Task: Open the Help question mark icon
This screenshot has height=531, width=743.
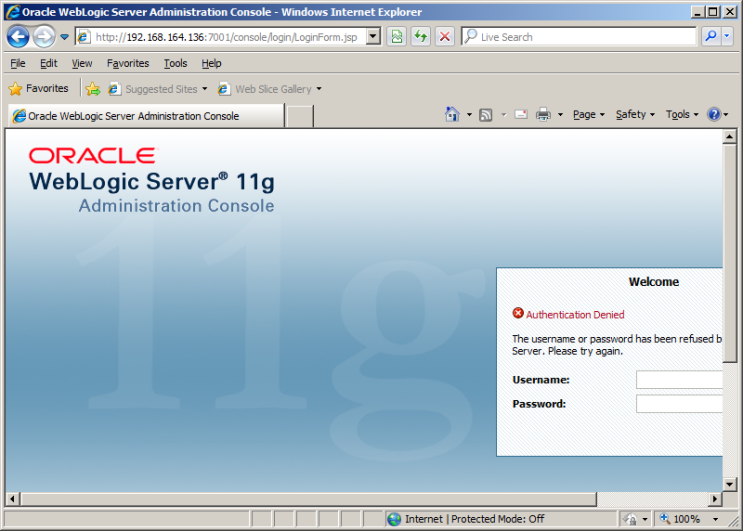Action: (x=714, y=115)
